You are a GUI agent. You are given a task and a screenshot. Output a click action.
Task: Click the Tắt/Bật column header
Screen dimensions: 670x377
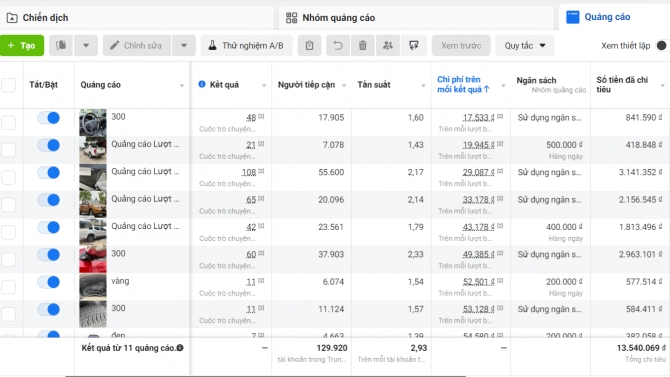click(44, 85)
